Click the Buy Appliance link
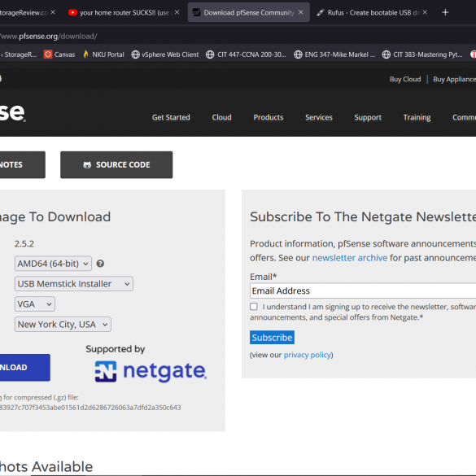Screen dimensions: 476x476 point(454,79)
